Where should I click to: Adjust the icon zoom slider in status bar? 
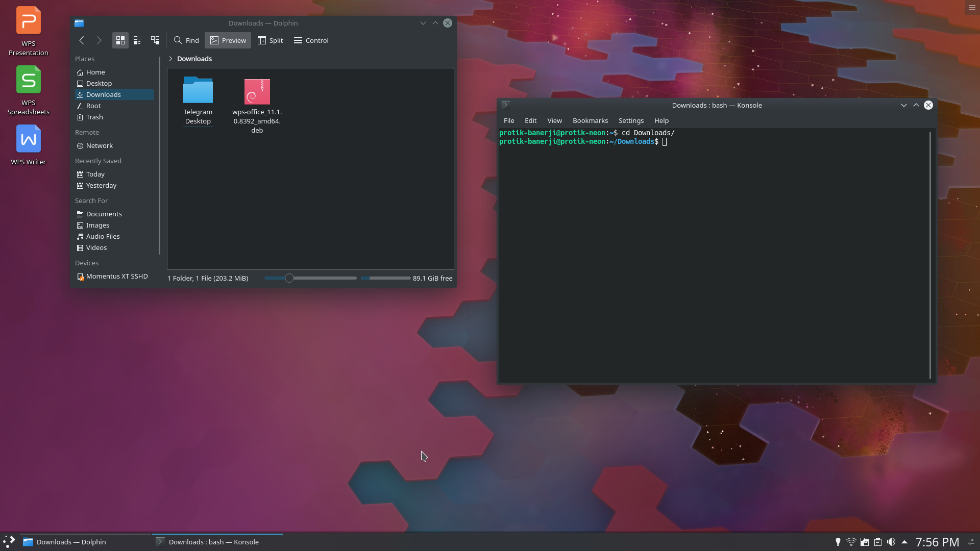point(289,278)
